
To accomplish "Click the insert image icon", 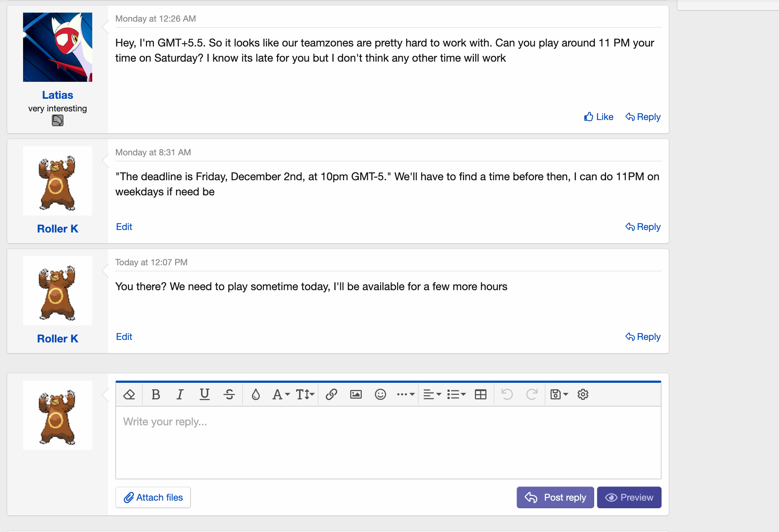I will coord(356,394).
